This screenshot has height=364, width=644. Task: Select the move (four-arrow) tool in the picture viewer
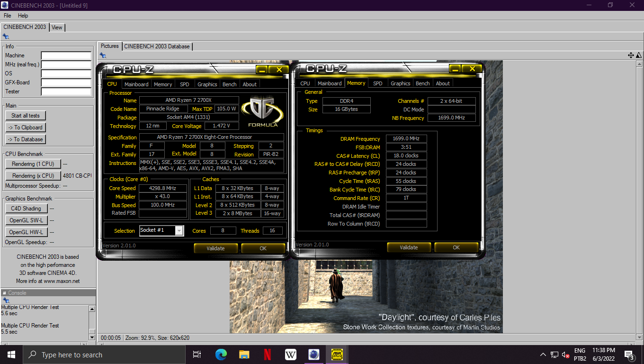(631, 55)
